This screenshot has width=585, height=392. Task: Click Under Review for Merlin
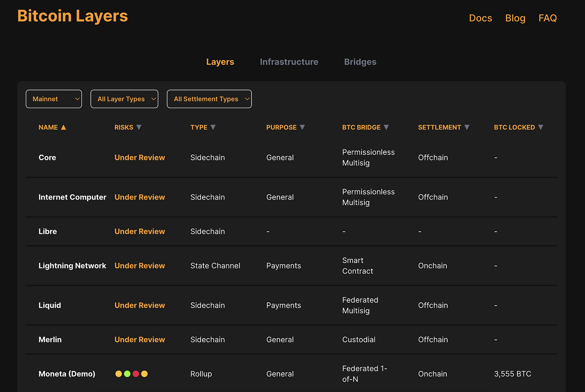[x=140, y=339]
